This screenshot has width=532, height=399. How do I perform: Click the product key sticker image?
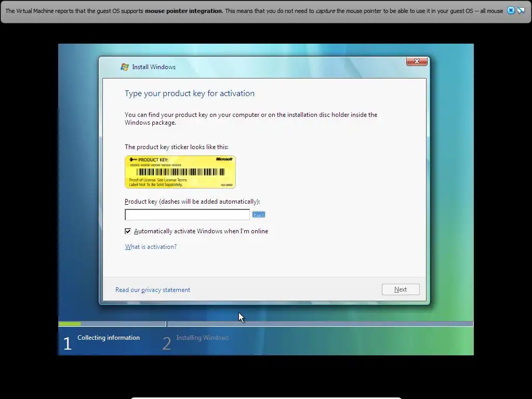pos(180,172)
